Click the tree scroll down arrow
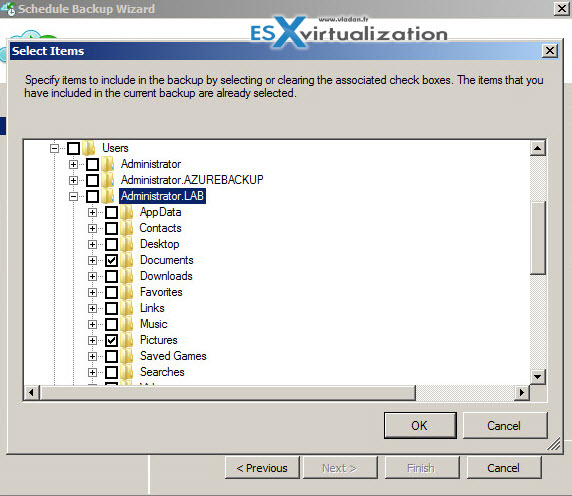572x496 pixels. [538, 376]
